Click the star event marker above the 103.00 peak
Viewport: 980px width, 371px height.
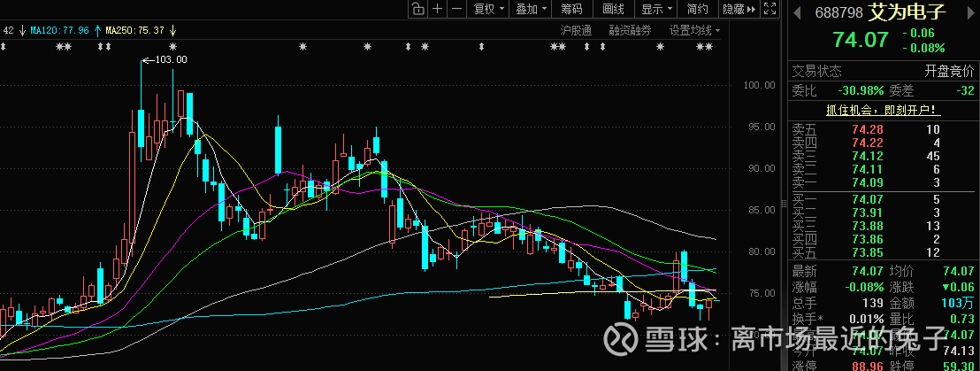click(173, 46)
